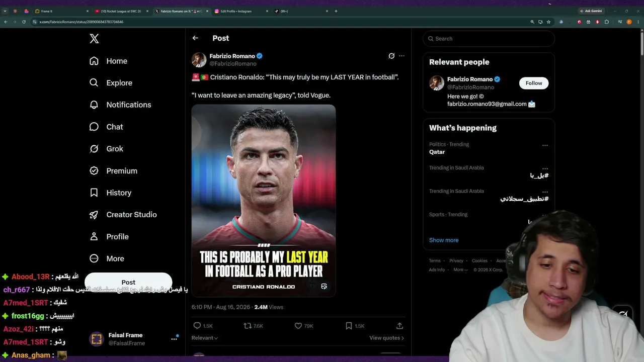The width and height of the screenshot is (644, 362).
Task: Open the Terms footer link
Action: (x=435, y=261)
